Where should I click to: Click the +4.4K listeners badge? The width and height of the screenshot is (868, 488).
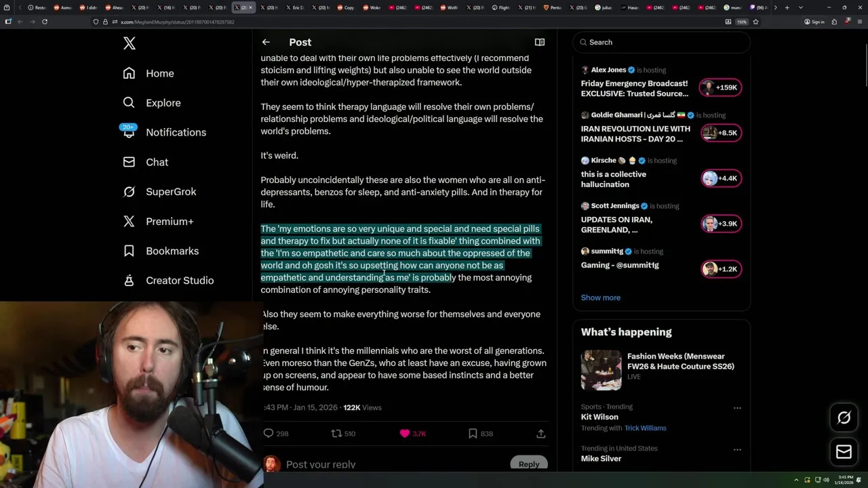[x=721, y=178]
